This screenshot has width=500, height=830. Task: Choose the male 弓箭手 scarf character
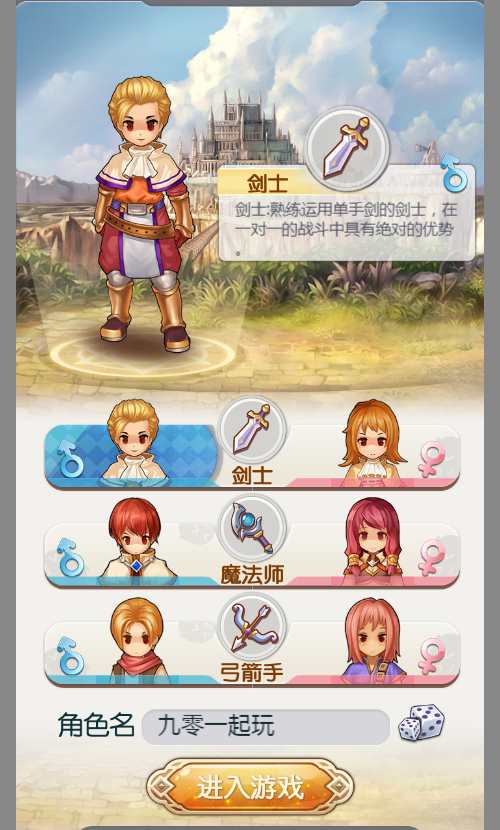pyautogui.click(x=137, y=637)
